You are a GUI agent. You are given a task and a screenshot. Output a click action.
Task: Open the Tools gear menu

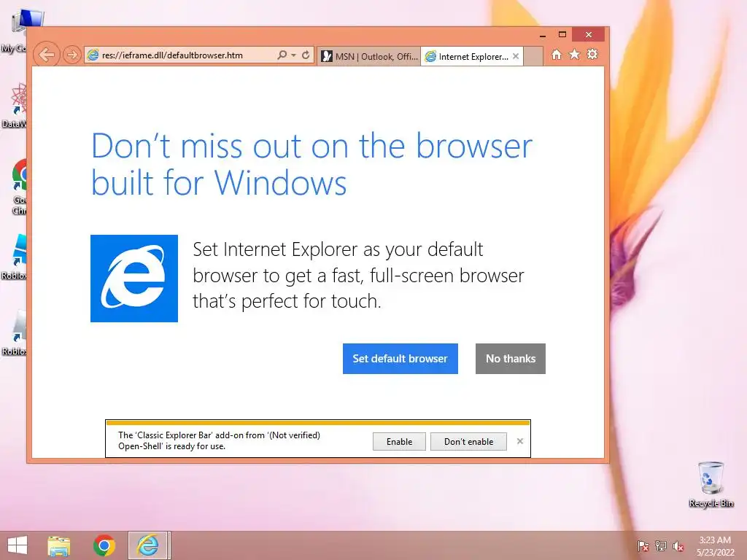(592, 55)
